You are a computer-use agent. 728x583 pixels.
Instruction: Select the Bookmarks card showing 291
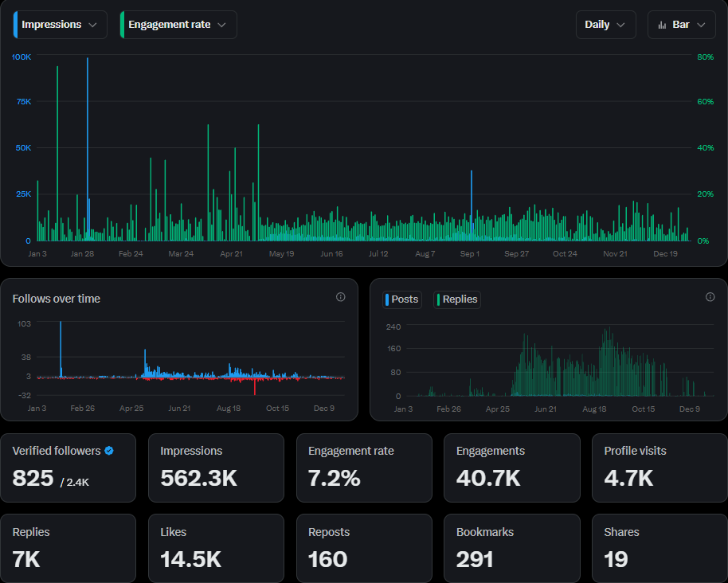pos(512,548)
